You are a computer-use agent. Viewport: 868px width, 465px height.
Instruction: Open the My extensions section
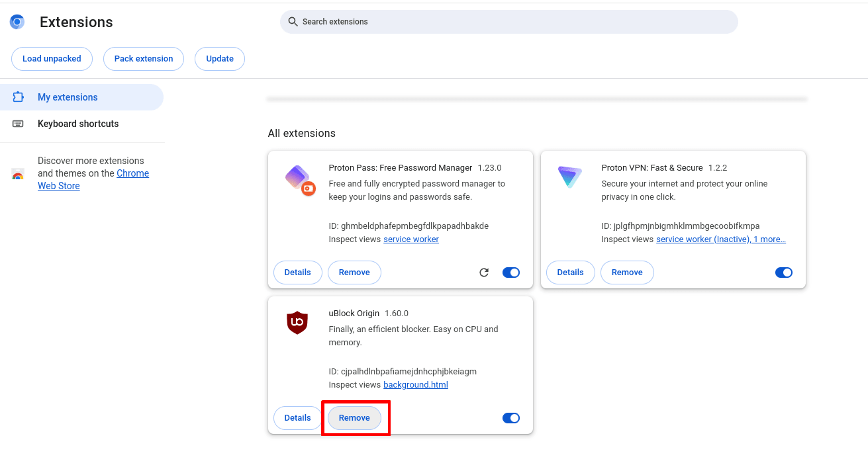pyautogui.click(x=81, y=97)
